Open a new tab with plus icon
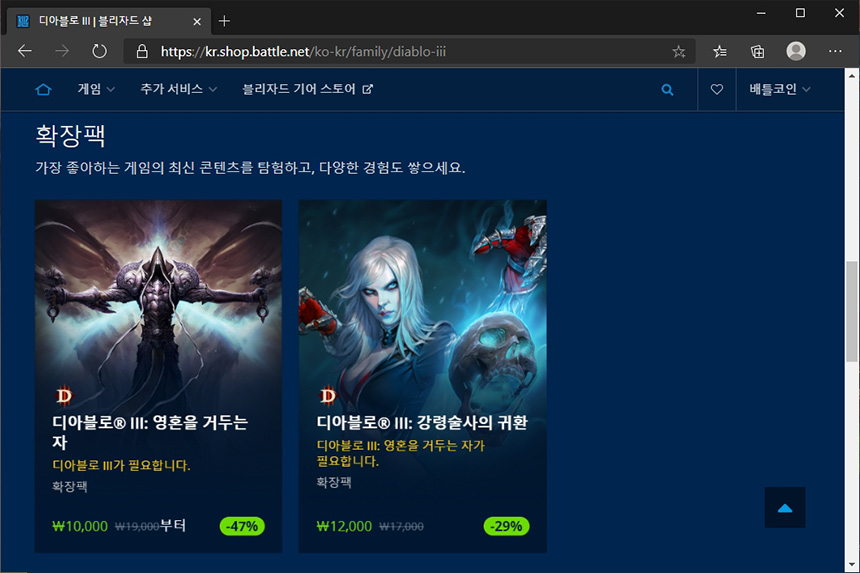Screen dimensions: 860x573 point(224,21)
